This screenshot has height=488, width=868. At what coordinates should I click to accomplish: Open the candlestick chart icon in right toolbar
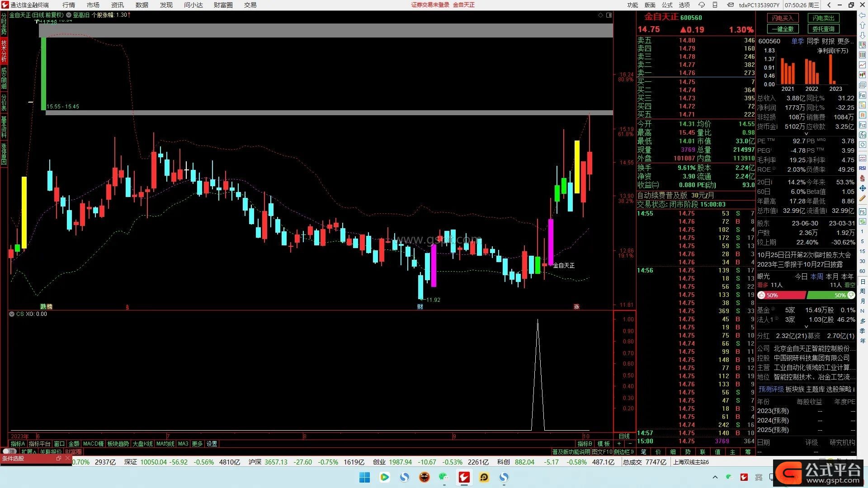(x=863, y=75)
